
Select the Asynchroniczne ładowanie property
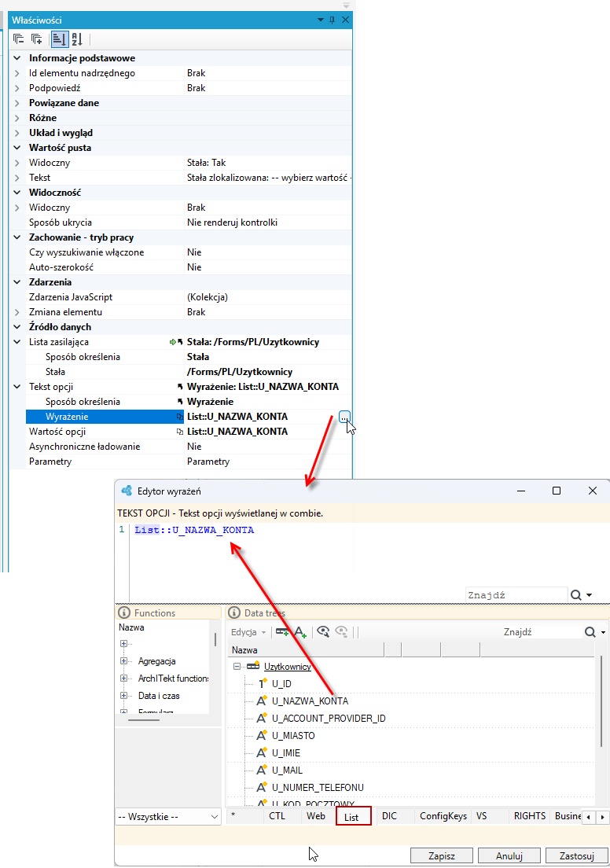coord(188,447)
